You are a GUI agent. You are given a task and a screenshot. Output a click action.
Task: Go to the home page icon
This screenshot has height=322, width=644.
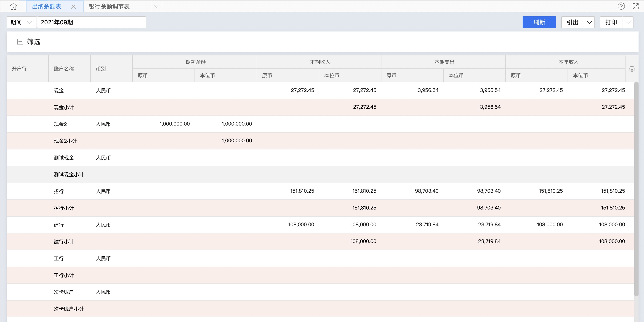pyautogui.click(x=13, y=6)
